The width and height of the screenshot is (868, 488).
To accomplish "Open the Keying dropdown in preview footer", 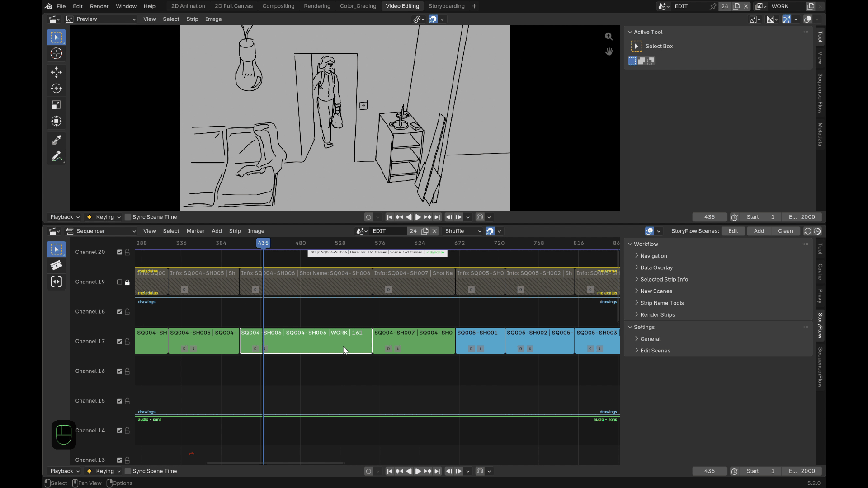I will pyautogui.click(x=104, y=217).
